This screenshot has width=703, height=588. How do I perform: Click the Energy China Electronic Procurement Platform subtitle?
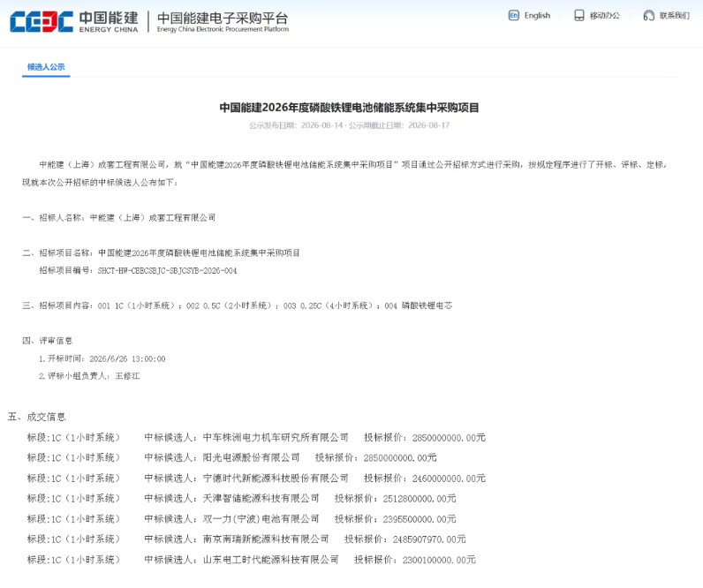click(223, 29)
